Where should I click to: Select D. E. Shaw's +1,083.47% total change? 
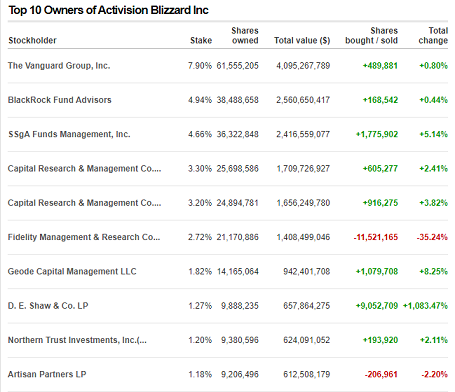pos(425,306)
